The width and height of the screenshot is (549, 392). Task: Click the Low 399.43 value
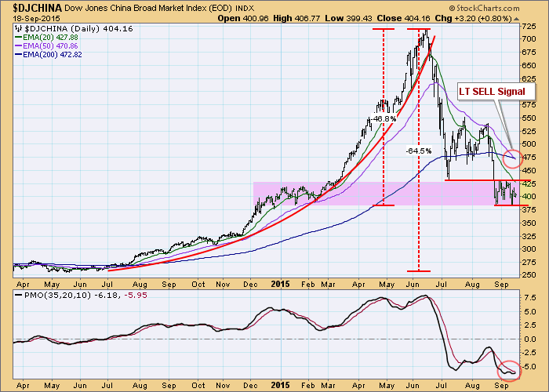point(348,18)
